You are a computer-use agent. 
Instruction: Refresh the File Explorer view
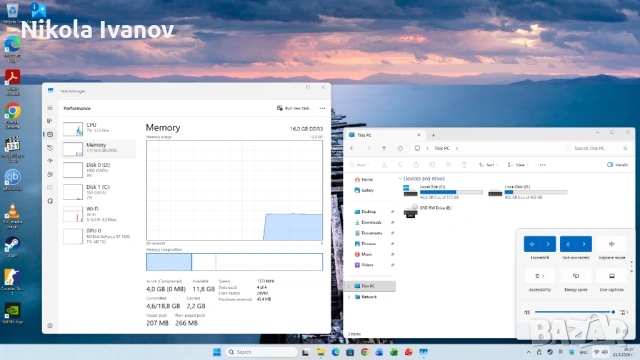point(400,148)
